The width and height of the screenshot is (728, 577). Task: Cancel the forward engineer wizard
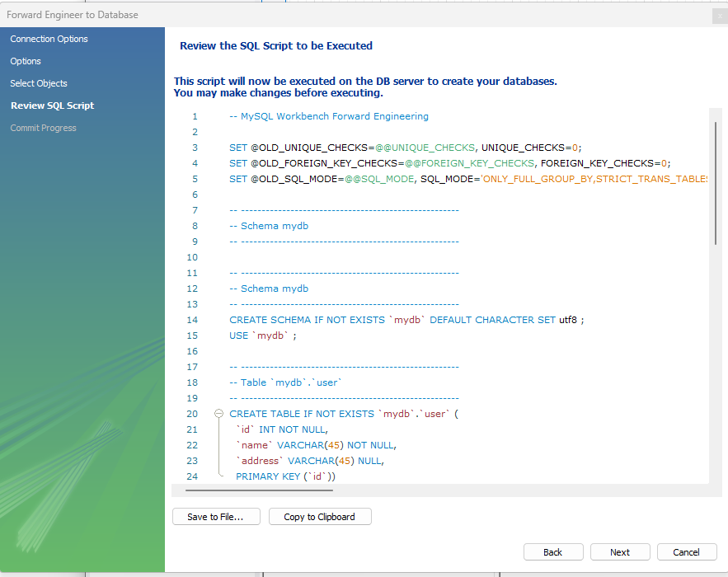pyautogui.click(x=687, y=552)
